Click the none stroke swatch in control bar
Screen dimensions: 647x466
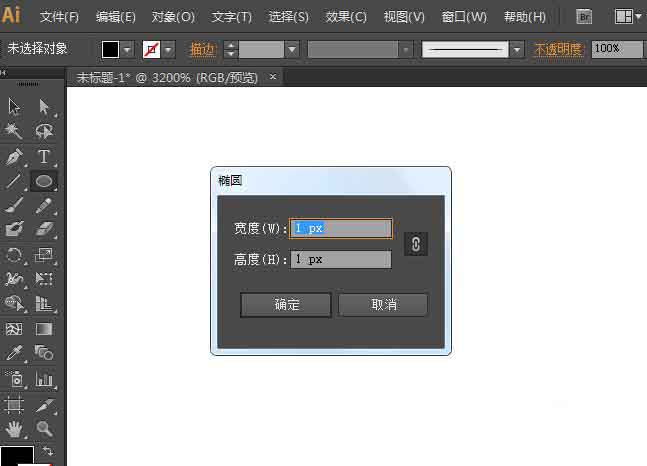click(151, 50)
